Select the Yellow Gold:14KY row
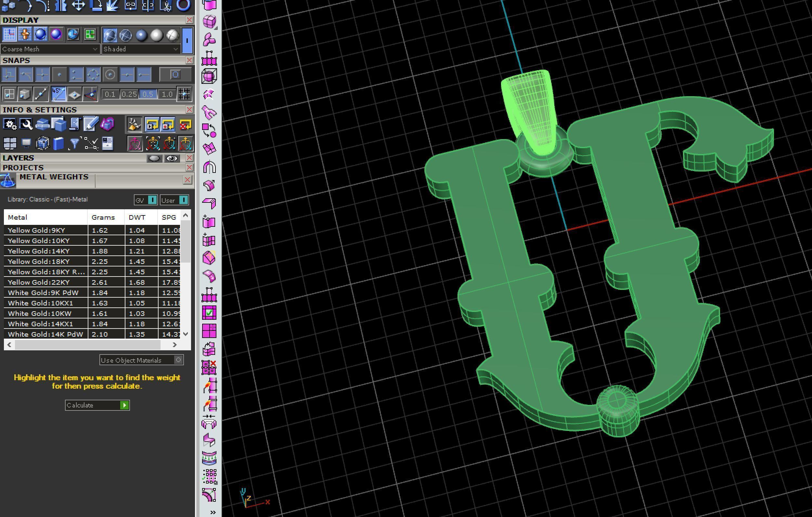The height and width of the screenshot is (517, 812). [x=92, y=251]
